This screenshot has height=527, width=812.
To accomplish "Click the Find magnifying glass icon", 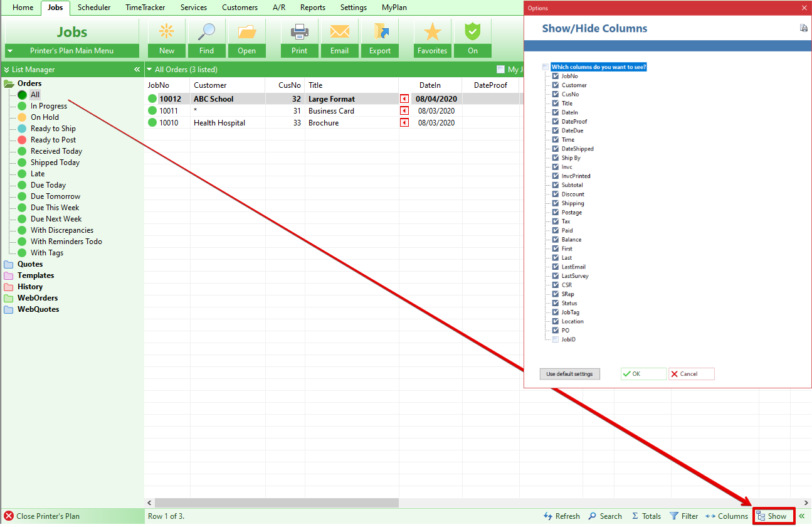I will point(206,31).
